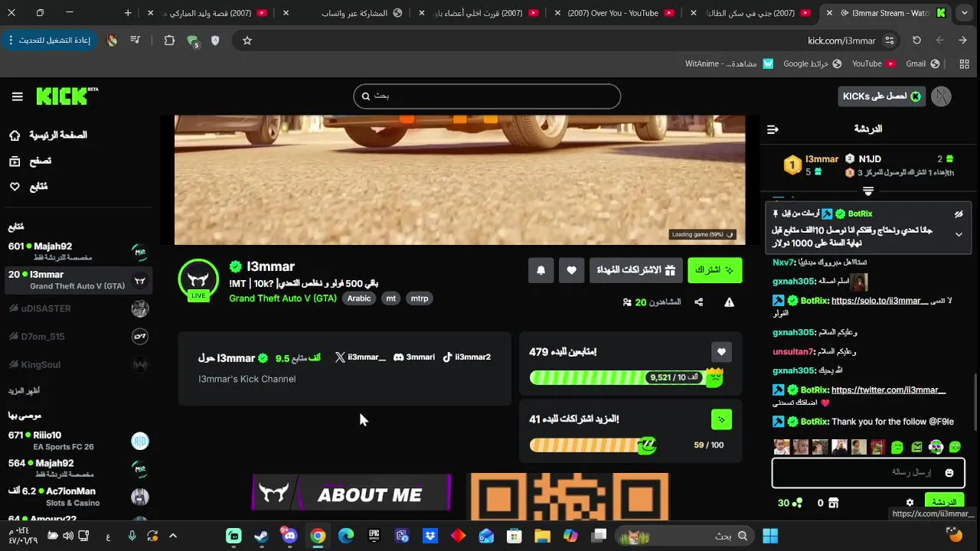
Task: Open offline channel D7om_515
Action: 77,337
